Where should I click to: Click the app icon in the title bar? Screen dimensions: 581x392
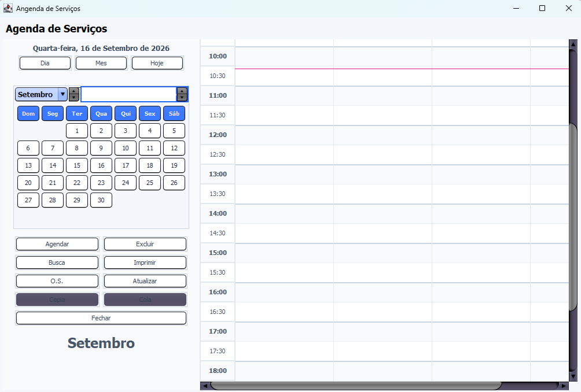tap(8, 8)
